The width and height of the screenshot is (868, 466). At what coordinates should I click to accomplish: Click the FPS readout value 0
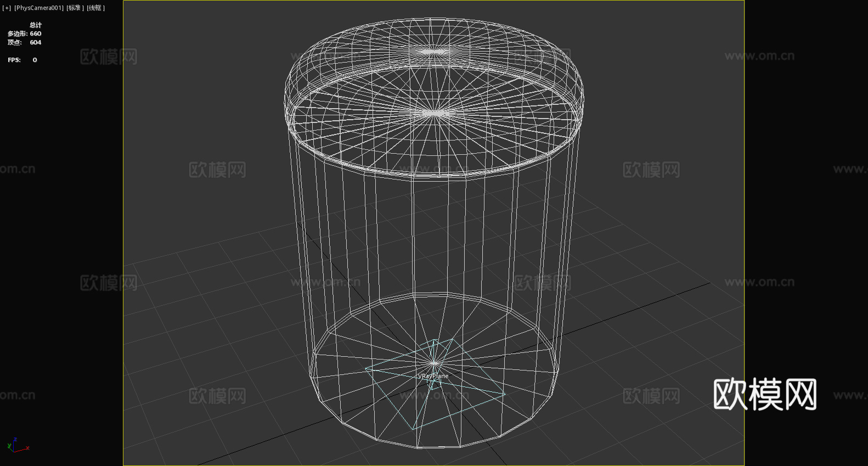coord(35,60)
